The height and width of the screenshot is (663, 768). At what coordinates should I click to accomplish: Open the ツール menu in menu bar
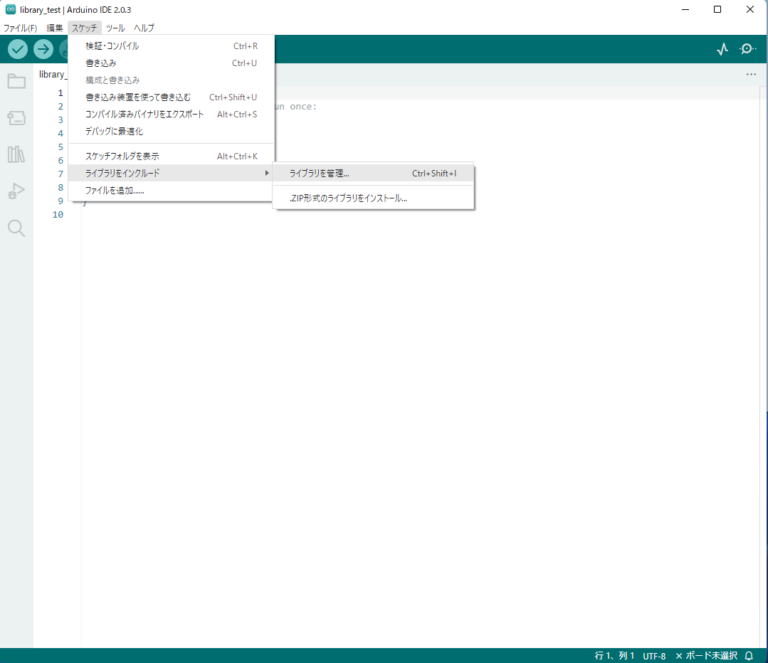click(115, 27)
